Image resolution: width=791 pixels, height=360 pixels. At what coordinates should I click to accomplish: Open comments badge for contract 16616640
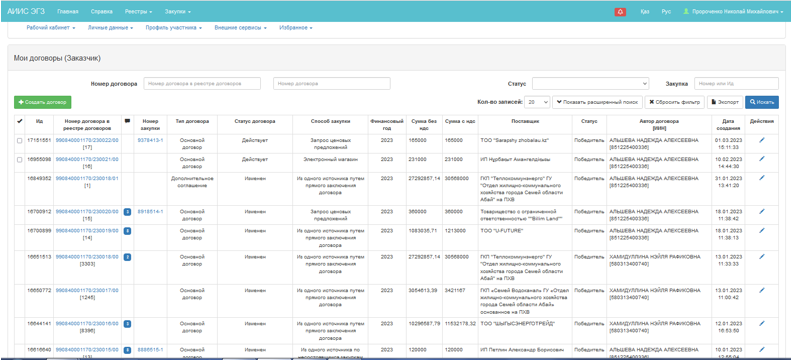coord(128,349)
